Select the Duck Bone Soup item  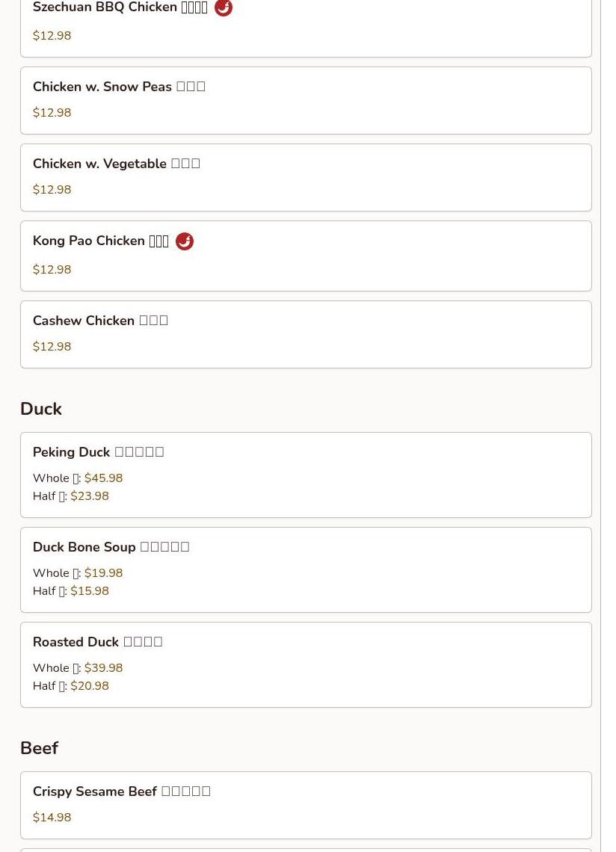click(x=306, y=570)
